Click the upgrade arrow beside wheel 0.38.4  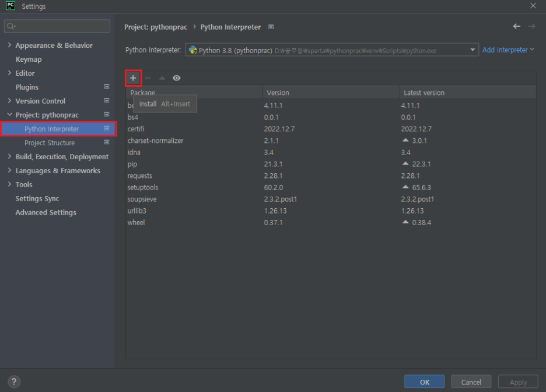point(405,222)
